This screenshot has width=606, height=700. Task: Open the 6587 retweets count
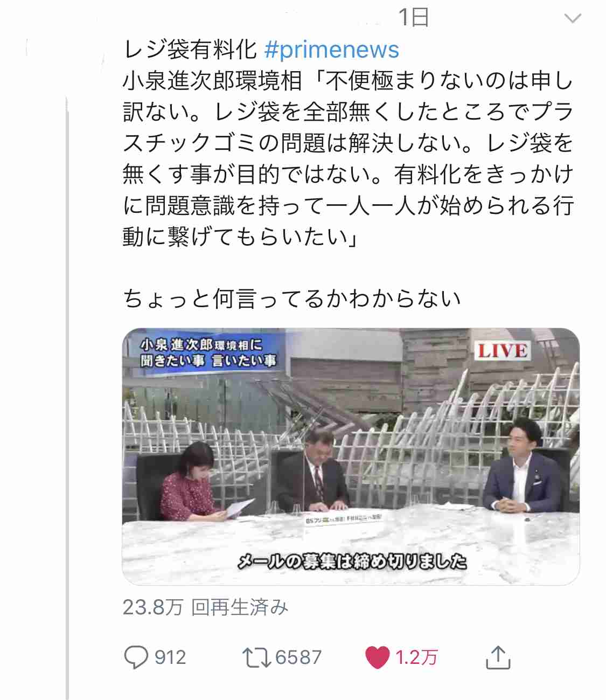tap(298, 657)
